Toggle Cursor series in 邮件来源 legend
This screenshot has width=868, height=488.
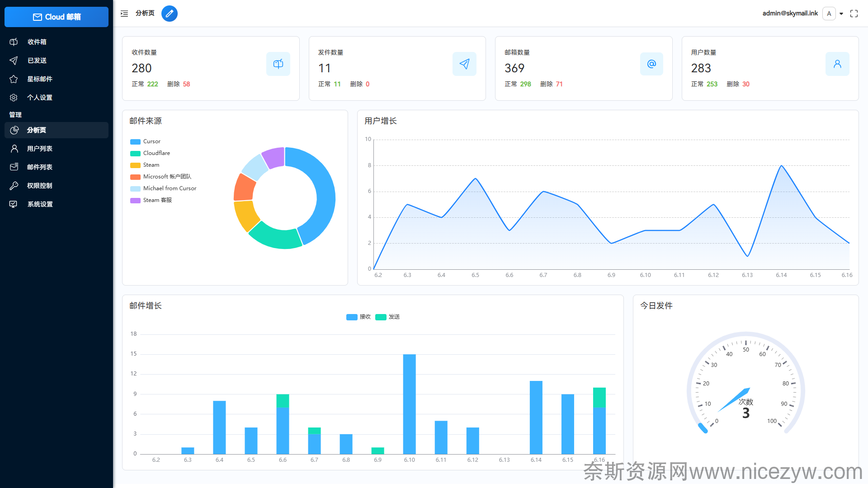coord(151,141)
